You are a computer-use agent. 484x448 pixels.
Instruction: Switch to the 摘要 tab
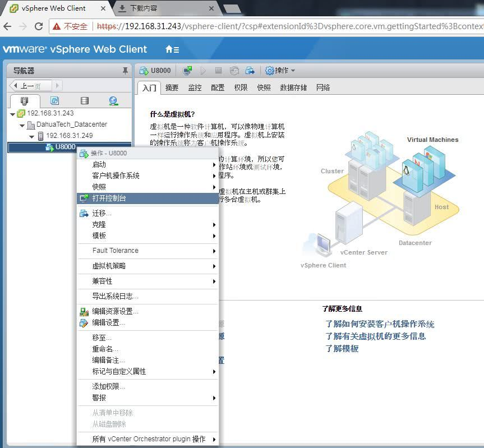(172, 87)
